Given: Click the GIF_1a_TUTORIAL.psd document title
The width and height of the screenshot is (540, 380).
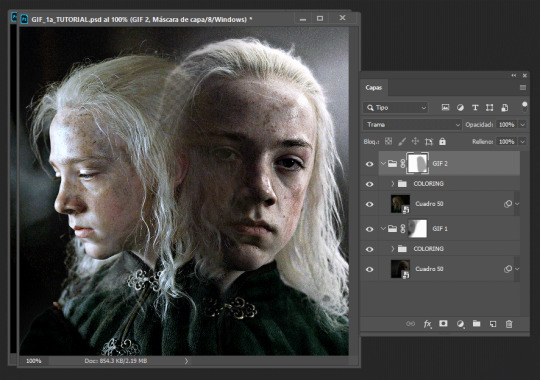Looking at the screenshot, I should 142,19.
